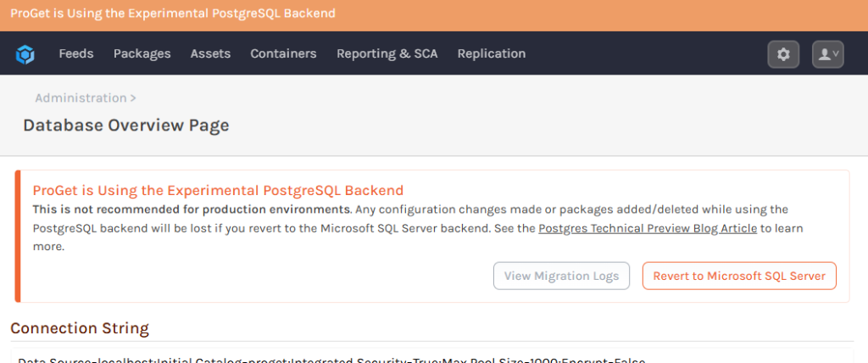Click the breadcrumb separator after Administration
This screenshot has height=363, width=868.
coord(133,98)
